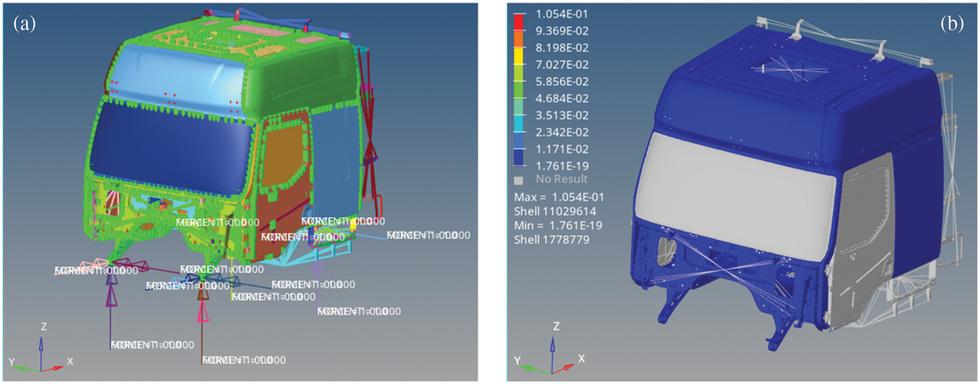Screen dimensions: 980x384
Task: Select the Max = 1.054E-01 readout
Action: [558, 197]
